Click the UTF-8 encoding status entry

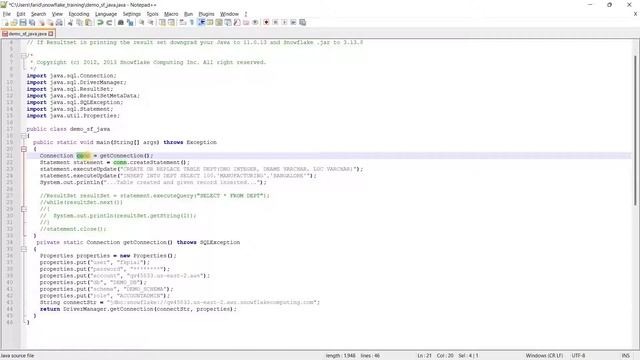pyautogui.click(x=578, y=356)
